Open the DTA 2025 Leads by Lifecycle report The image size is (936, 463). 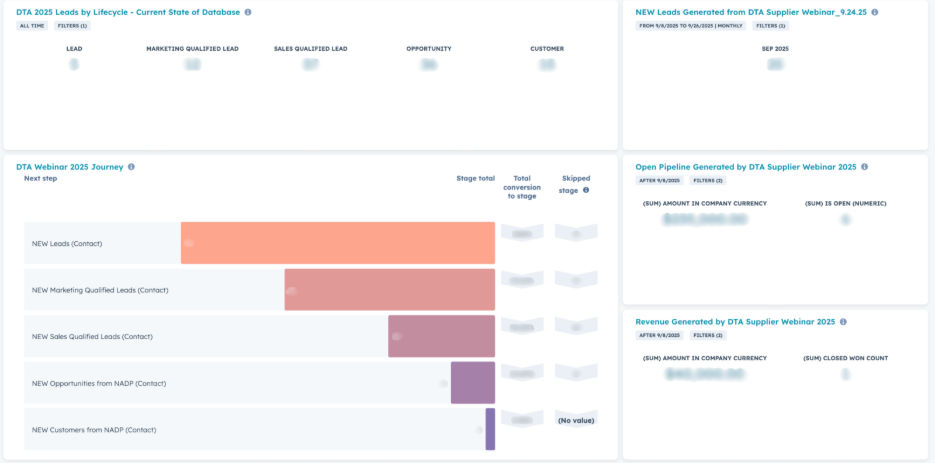(x=128, y=12)
